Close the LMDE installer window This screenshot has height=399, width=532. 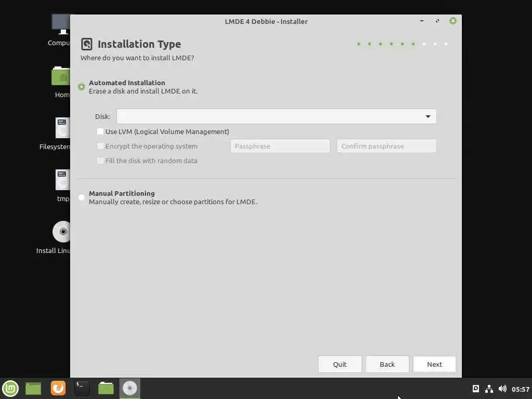click(x=453, y=21)
